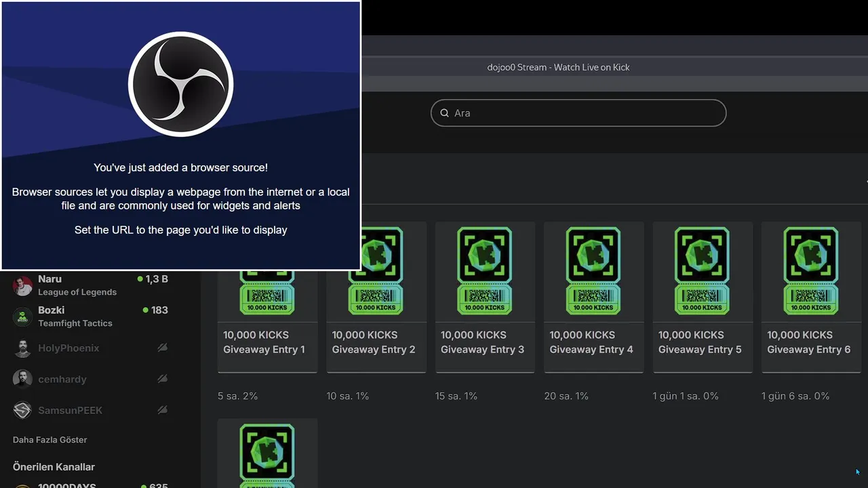Select 10,000 KICKS Giveaway Entry 5 title
Viewport: 868px width, 488px height.
click(700, 342)
